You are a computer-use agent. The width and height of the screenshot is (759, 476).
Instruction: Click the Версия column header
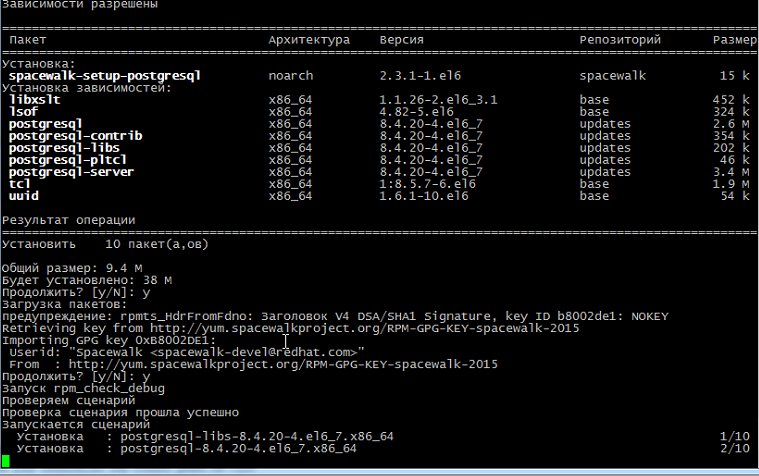[x=401, y=40]
